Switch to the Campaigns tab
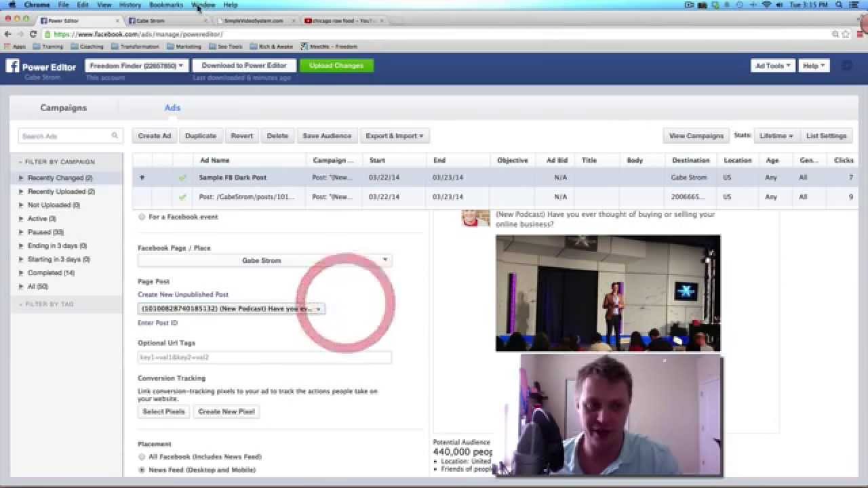Viewport: 868px width, 488px height. coord(64,108)
